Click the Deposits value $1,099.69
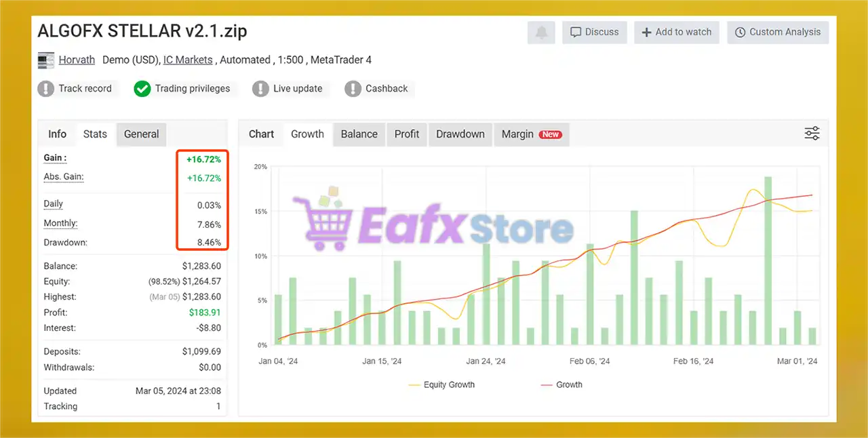 click(x=201, y=352)
